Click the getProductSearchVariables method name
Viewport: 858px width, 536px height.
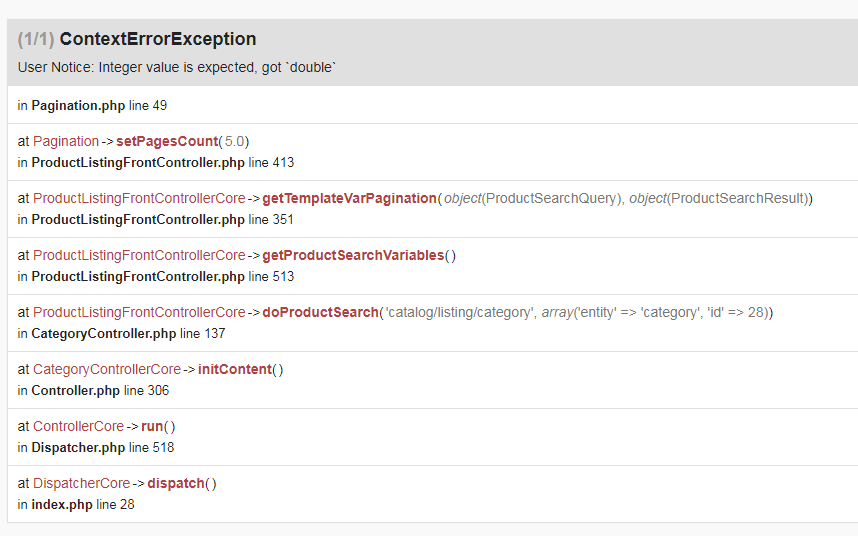(353, 255)
